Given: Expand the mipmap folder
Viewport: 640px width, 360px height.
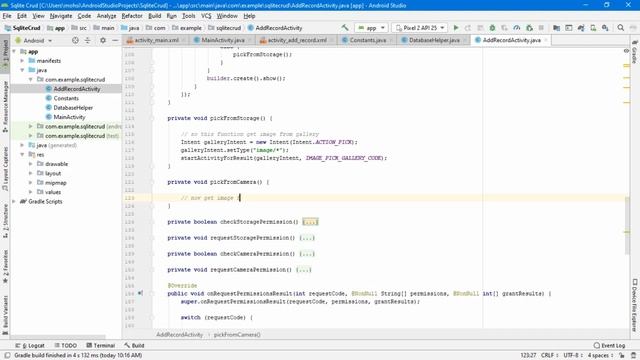Looking at the screenshot, I should tap(31, 182).
